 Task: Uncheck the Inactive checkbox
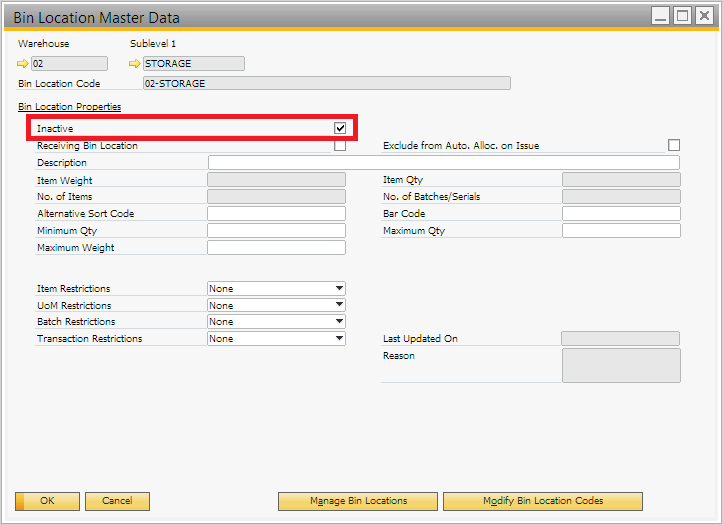pyautogui.click(x=340, y=129)
